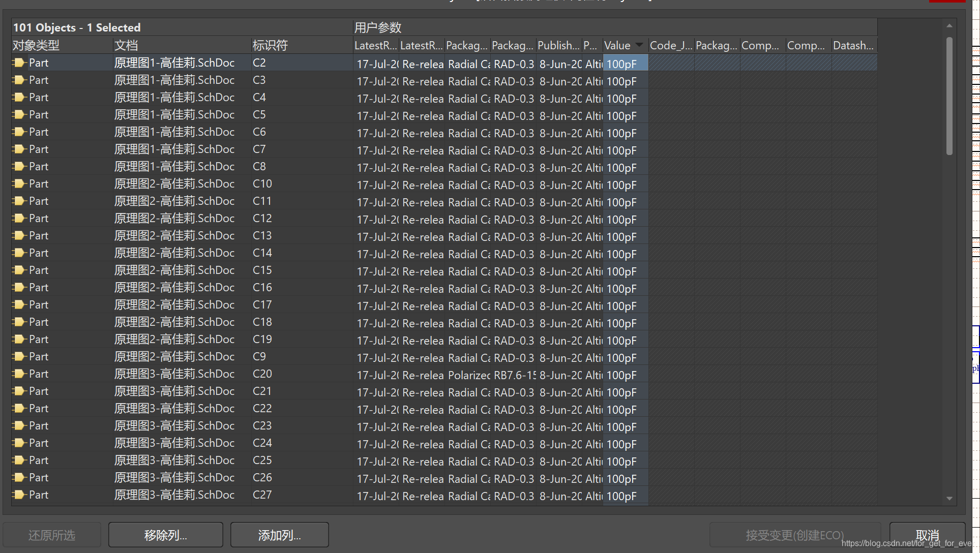
Task: Click designator C27 cell
Action: click(302, 495)
